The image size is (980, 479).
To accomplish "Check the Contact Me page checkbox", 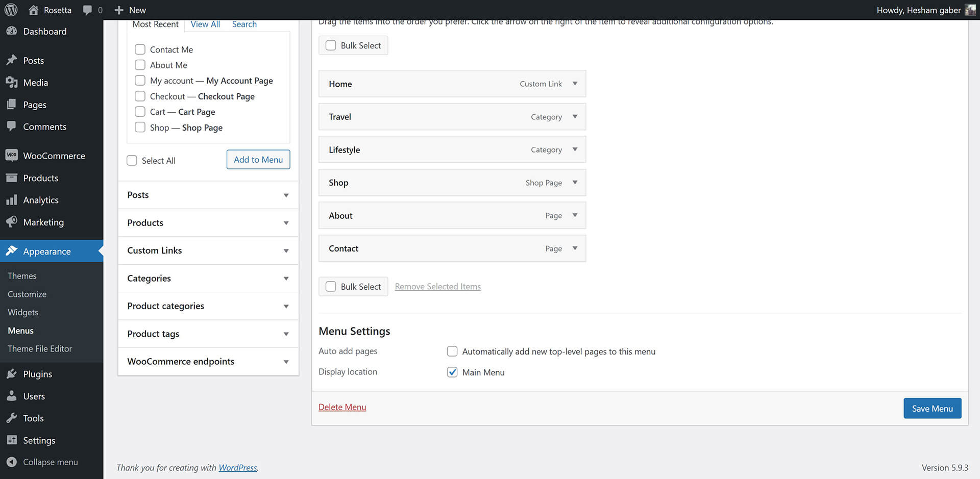I will [x=140, y=49].
